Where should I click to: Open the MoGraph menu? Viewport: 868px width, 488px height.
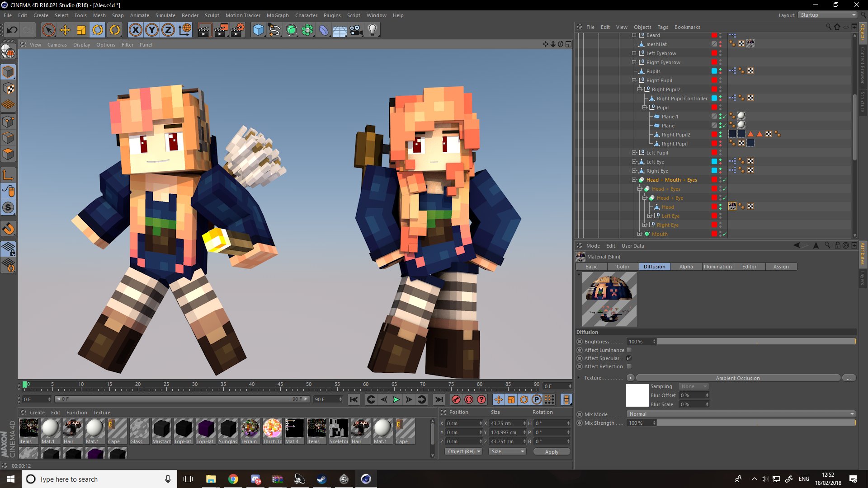click(277, 15)
